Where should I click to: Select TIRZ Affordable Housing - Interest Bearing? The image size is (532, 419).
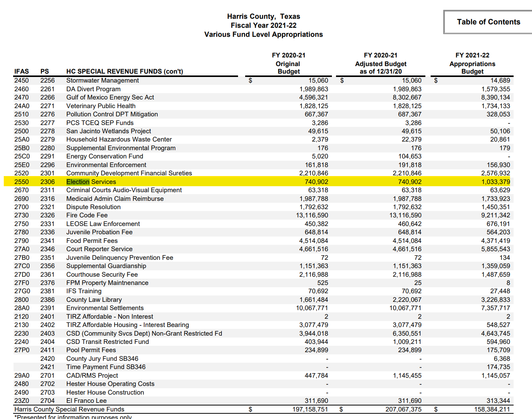point(128,325)
